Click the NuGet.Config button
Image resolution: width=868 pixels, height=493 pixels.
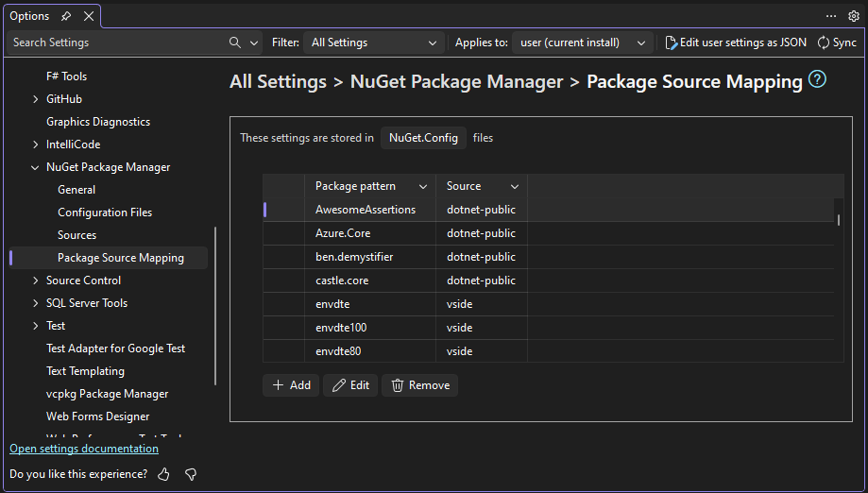(x=423, y=138)
